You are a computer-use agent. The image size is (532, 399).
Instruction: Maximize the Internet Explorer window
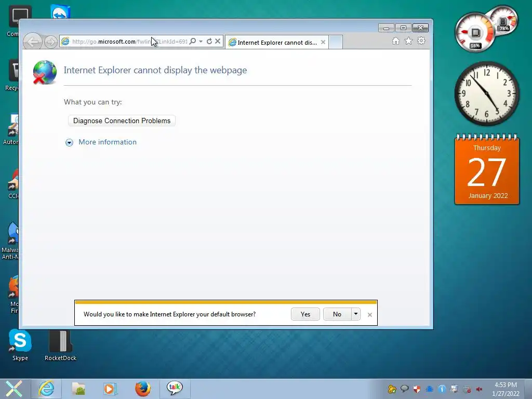pos(403,28)
